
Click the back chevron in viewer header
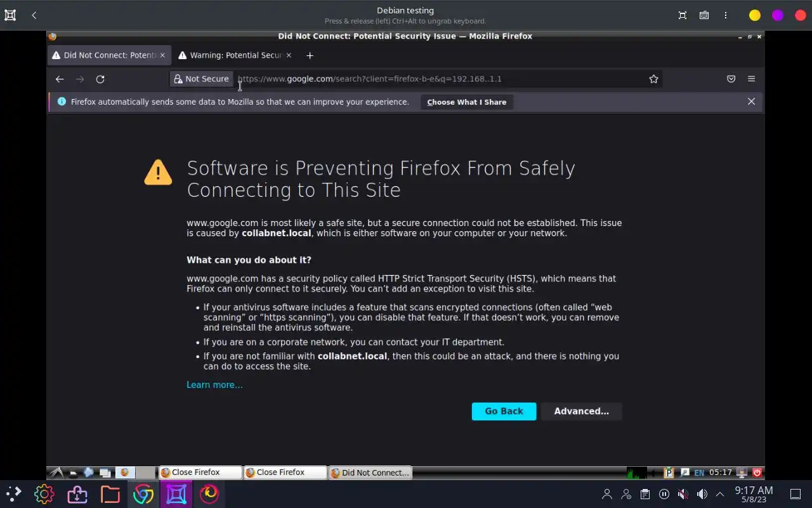click(34, 15)
